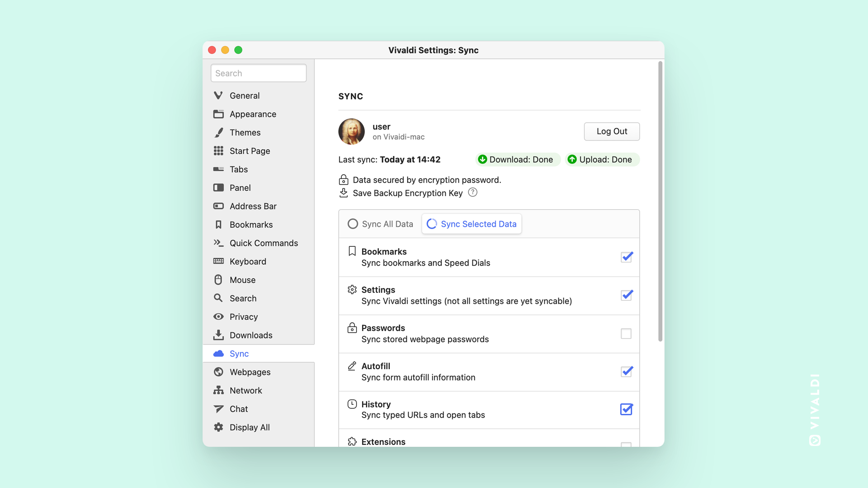This screenshot has width=868, height=488.
Task: Select the Sync All Data radio button
Action: tap(353, 224)
